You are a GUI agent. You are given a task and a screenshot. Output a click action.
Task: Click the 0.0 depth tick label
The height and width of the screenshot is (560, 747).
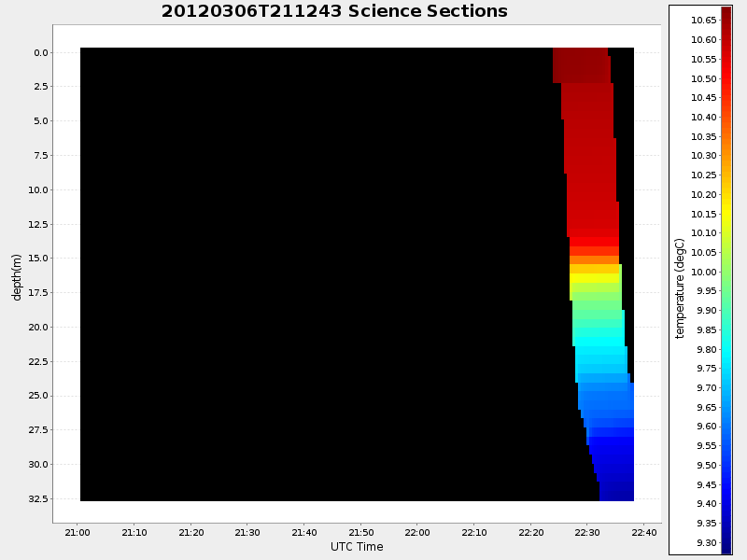[x=41, y=53]
